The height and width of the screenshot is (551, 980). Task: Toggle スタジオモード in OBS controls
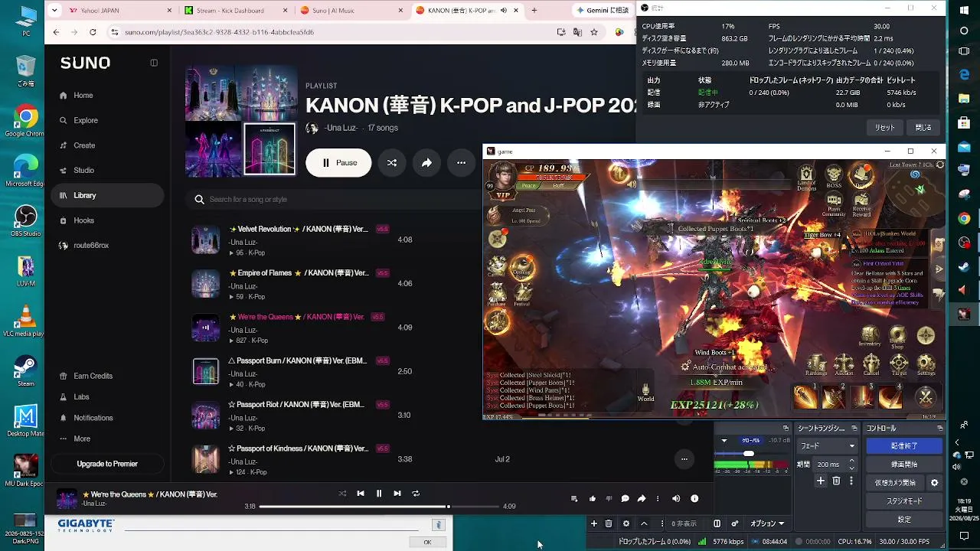pyautogui.click(x=904, y=501)
